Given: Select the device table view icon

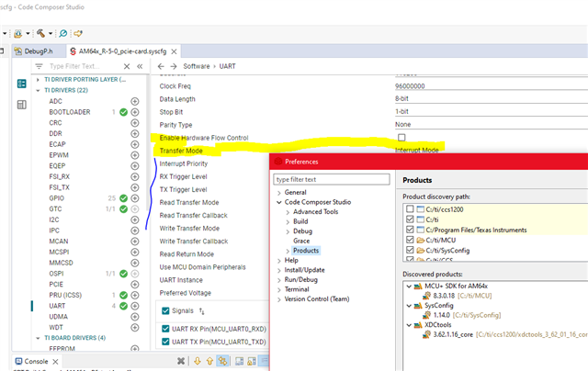Looking at the screenshot, I should pyautogui.click(x=22, y=105).
